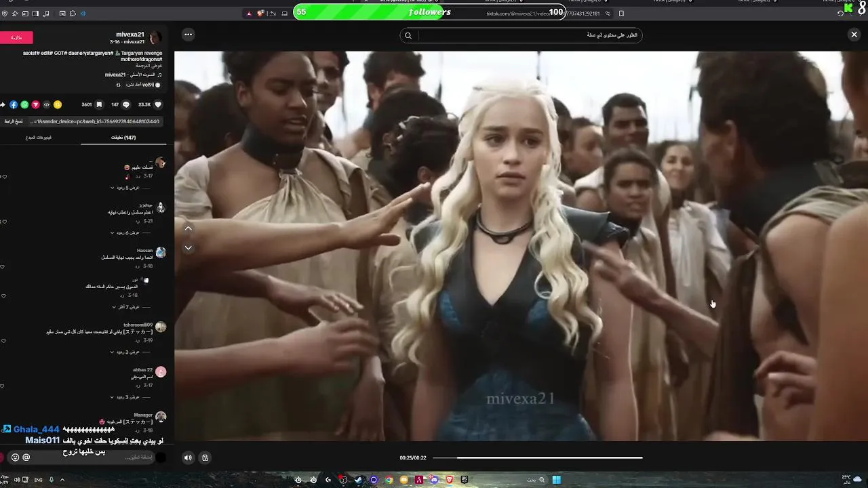Share via the yellow round icon
Image resolution: width=868 pixels, height=488 pixels.
pos(58,104)
